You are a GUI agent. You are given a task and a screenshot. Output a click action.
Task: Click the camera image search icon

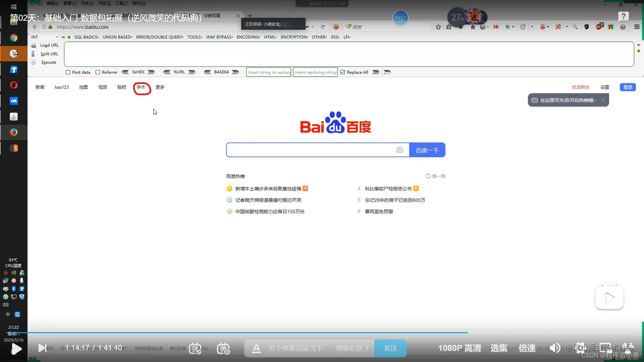pos(400,150)
